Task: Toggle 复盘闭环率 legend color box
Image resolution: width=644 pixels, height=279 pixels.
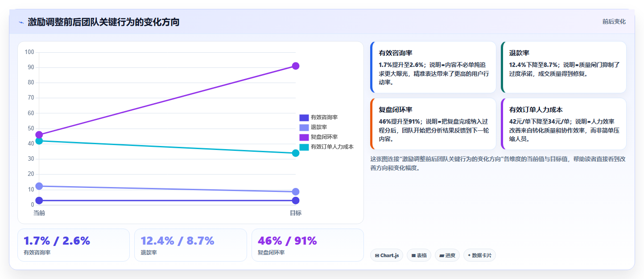Action: click(x=304, y=137)
